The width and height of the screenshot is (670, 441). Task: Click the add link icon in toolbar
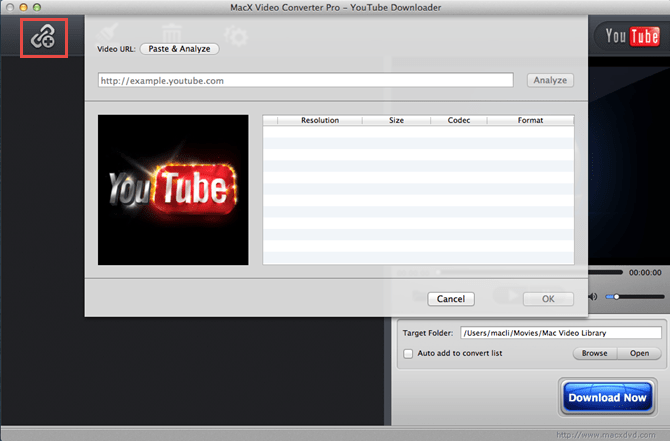[x=43, y=37]
